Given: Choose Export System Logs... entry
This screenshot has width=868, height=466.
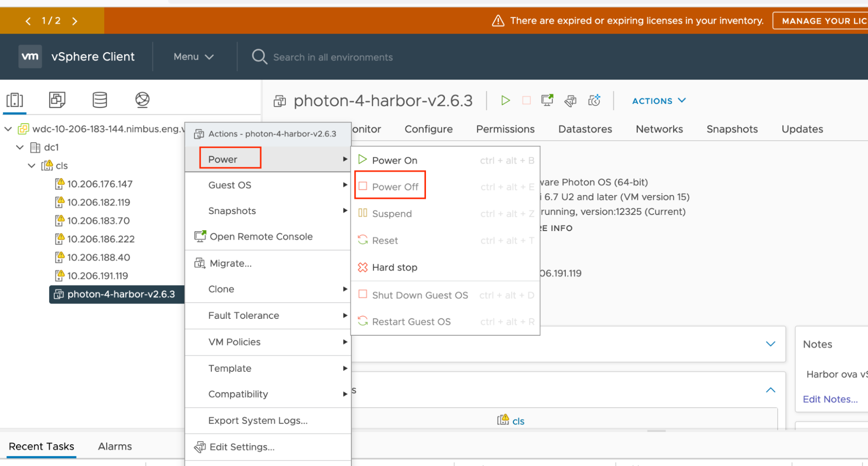Looking at the screenshot, I should 268,420.
